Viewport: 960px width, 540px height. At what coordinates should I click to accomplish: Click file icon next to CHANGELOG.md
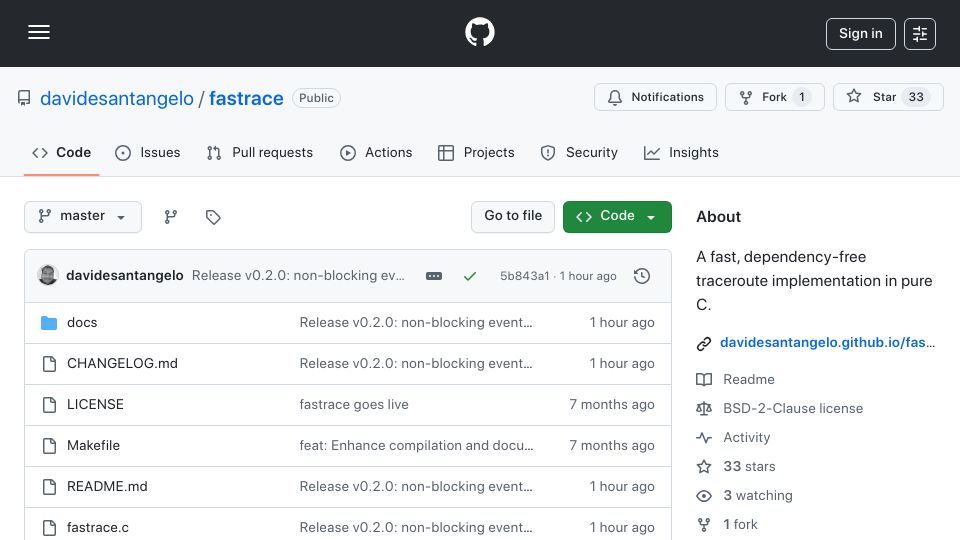(x=50, y=364)
